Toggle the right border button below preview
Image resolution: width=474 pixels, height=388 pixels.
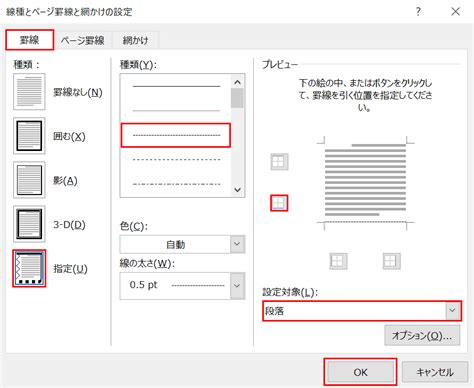pos(391,261)
